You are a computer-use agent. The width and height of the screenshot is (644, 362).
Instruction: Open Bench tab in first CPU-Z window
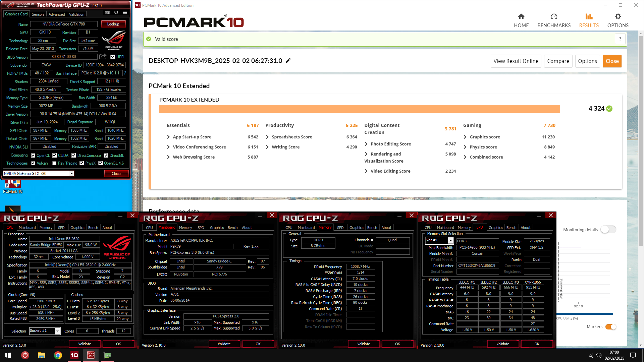click(x=93, y=228)
